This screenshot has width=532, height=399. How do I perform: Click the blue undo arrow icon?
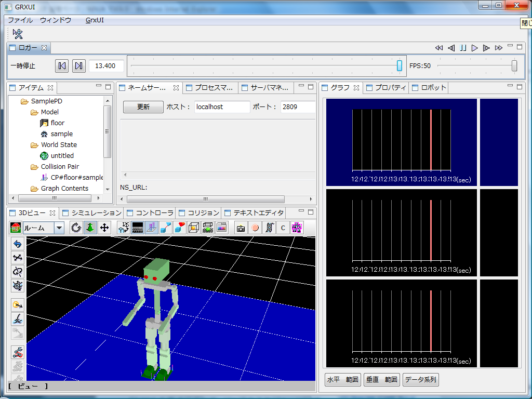(x=18, y=244)
